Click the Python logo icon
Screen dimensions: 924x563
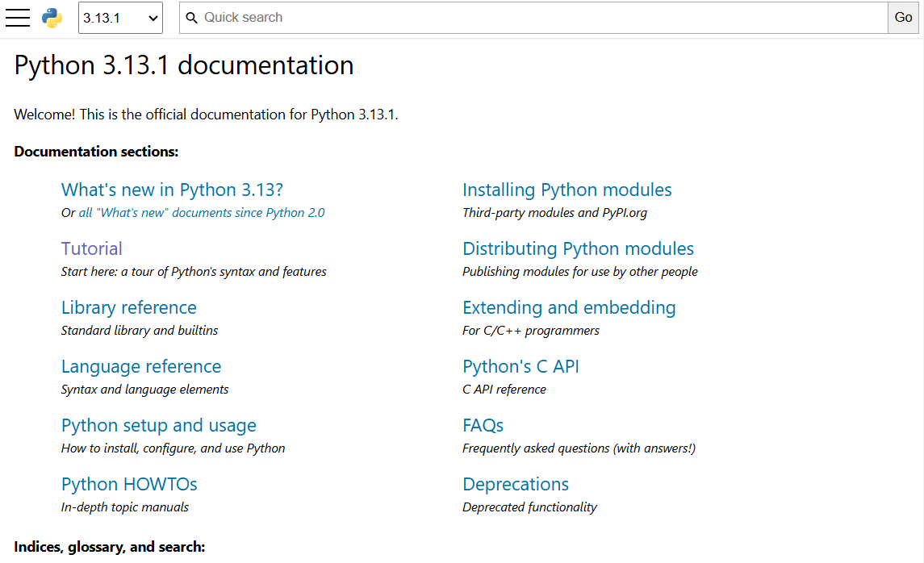tap(52, 18)
